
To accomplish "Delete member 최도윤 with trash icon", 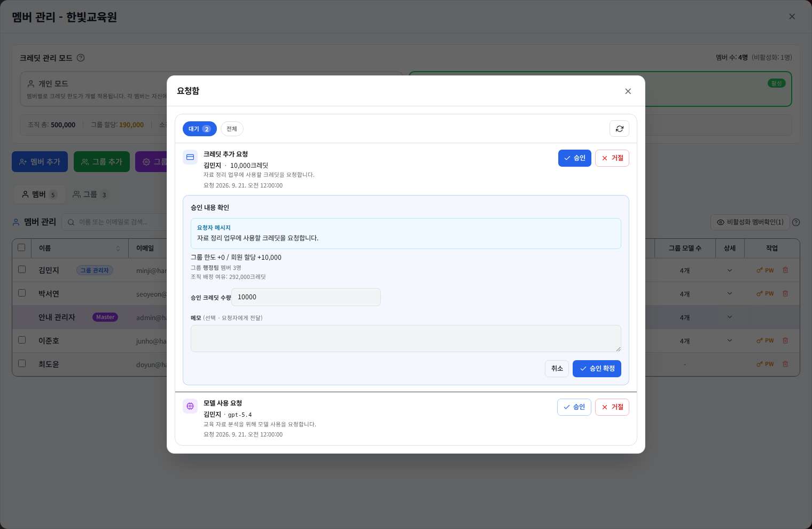I will pos(785,364).
